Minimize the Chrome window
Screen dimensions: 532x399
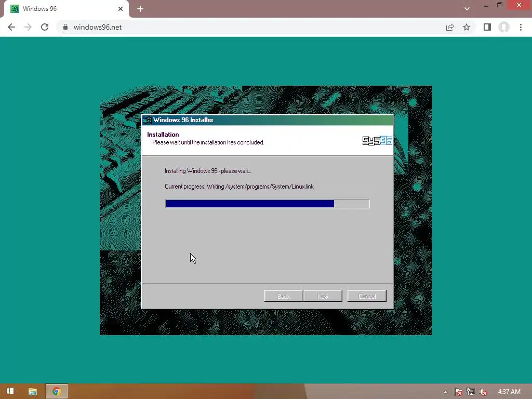[486, 5]
